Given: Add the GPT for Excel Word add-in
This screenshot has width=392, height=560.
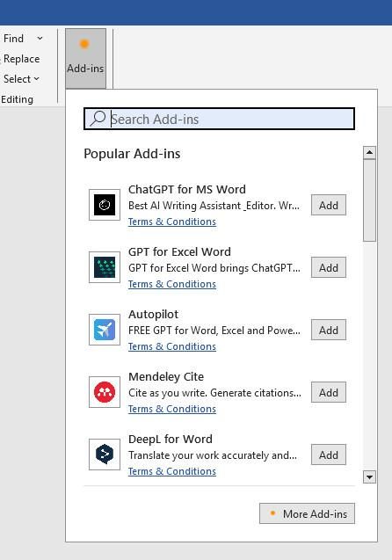Looking at the screenshot, I should (329, 267).
